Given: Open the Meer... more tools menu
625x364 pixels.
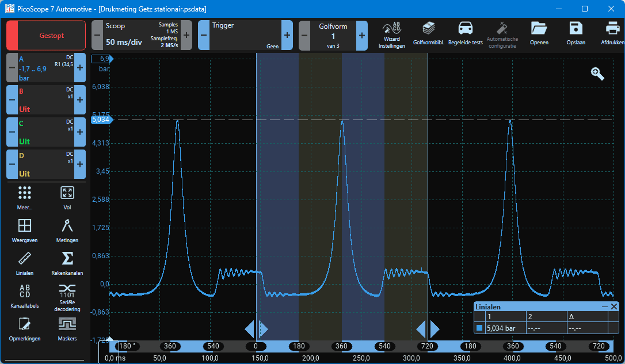Looking at the screenshot, I should click(25, 197).
